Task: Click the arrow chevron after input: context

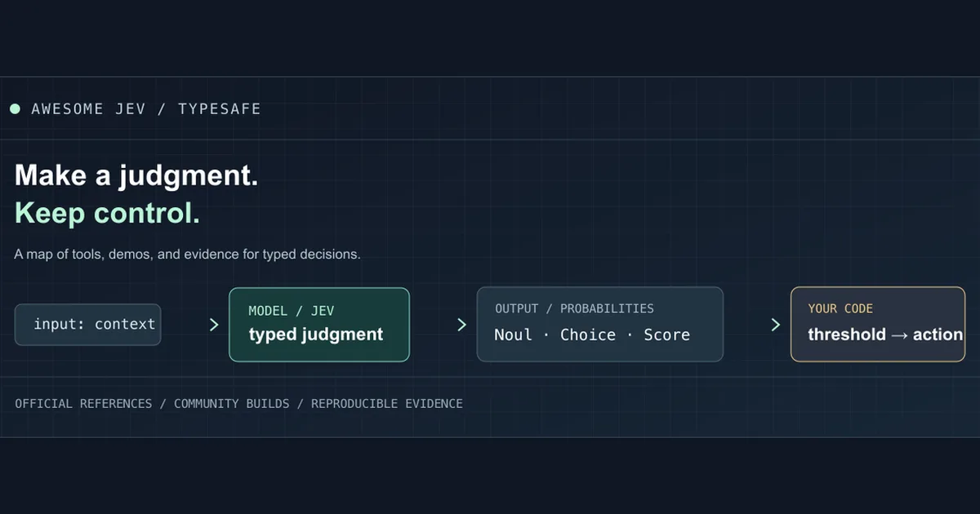Action: (x=214, y=325)
